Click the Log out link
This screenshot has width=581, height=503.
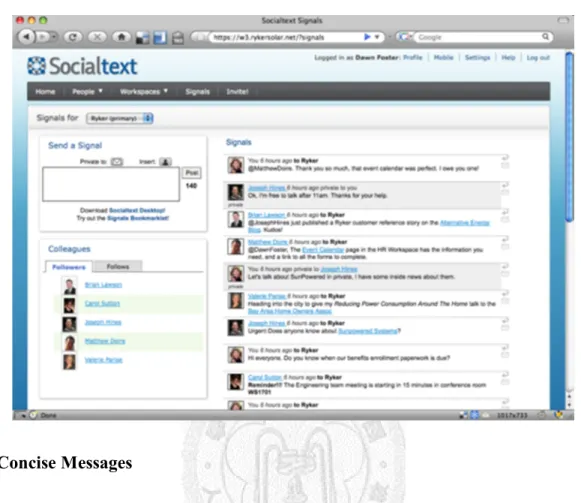click(538, 57)
